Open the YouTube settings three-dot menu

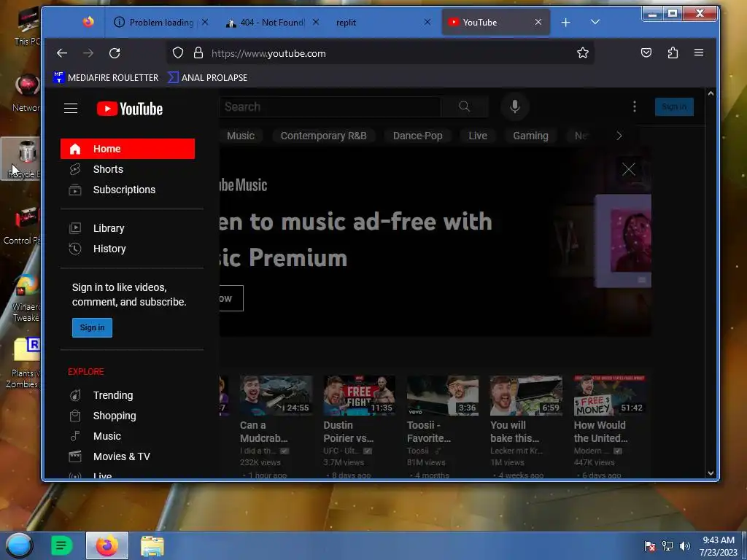(x=634, y=106)
